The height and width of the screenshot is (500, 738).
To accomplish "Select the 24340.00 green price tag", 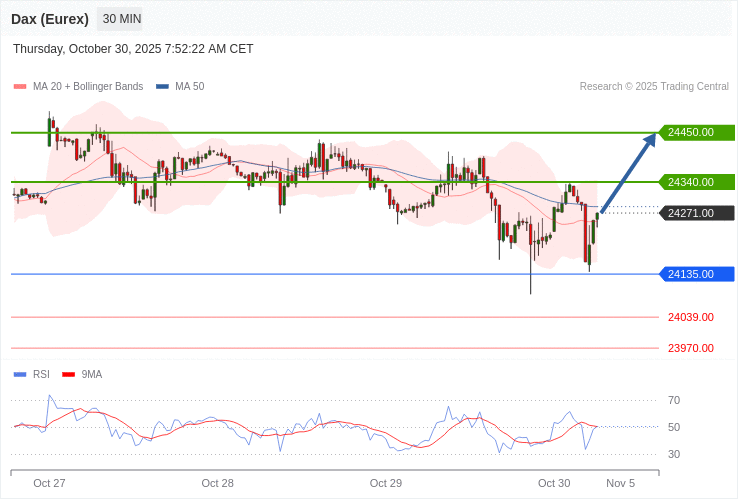I will point(696,182).
